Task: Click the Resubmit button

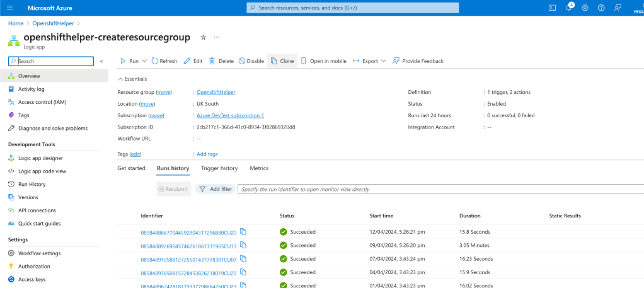Action: 173,190
